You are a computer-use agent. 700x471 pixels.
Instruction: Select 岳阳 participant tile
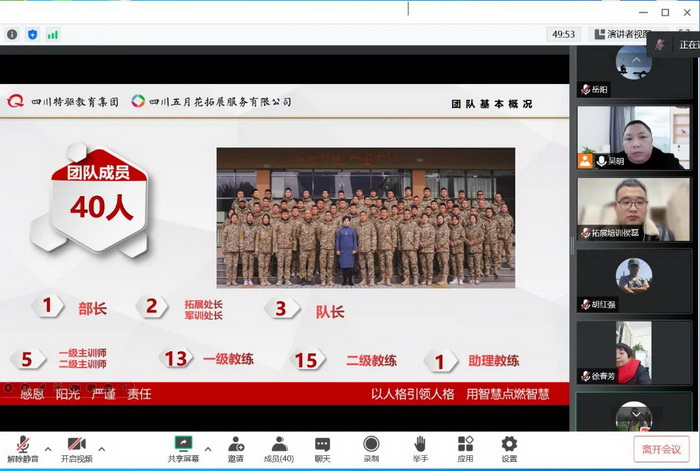click(634, 71)
